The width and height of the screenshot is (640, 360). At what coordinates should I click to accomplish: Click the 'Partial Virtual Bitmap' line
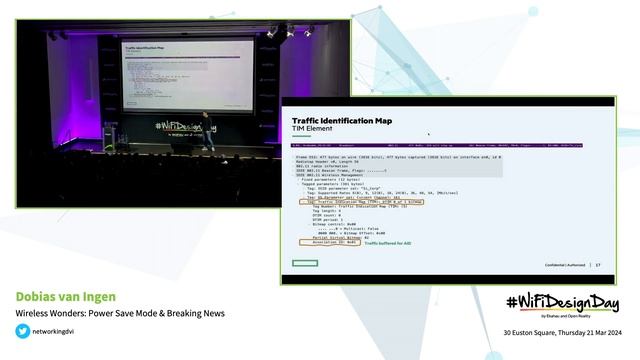[340, 238]
